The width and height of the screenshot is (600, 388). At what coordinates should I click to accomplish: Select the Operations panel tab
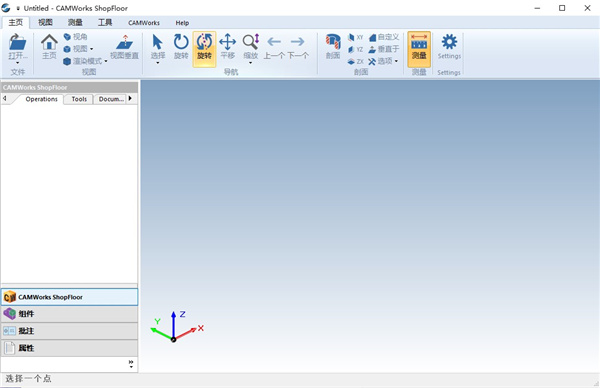(x=41, y=99)
